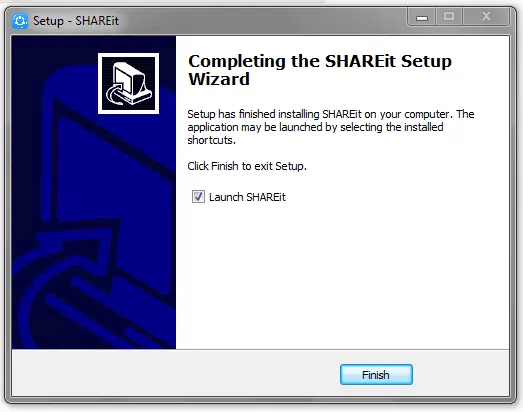Close the SHAREit Setup window
The image size is (523, 412).
pyautogui.click(x=486, y=16)
